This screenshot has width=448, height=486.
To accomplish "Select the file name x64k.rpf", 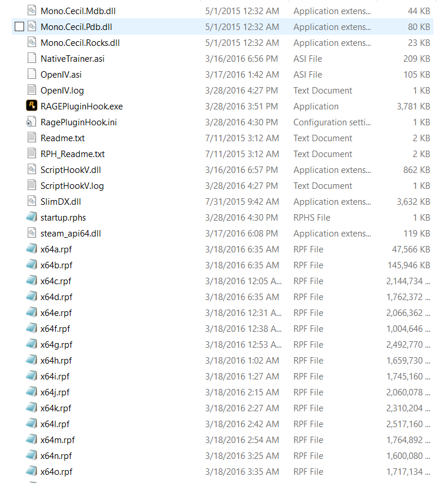I will tap(56, 408).
